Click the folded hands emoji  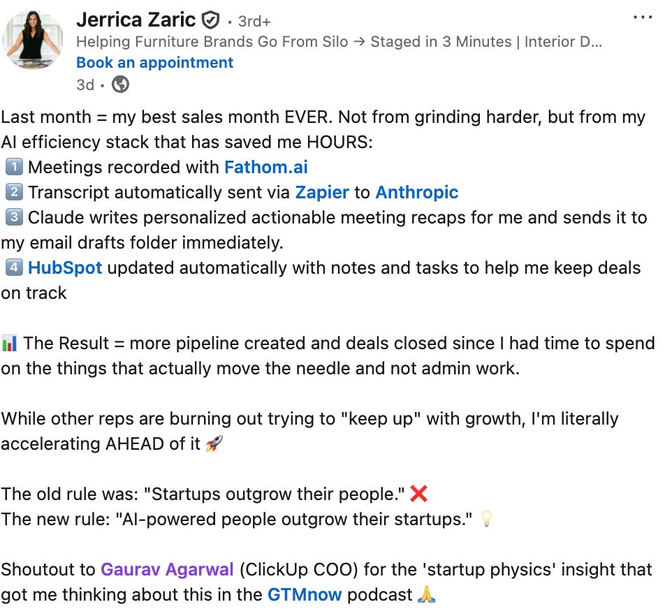(426, 594)
